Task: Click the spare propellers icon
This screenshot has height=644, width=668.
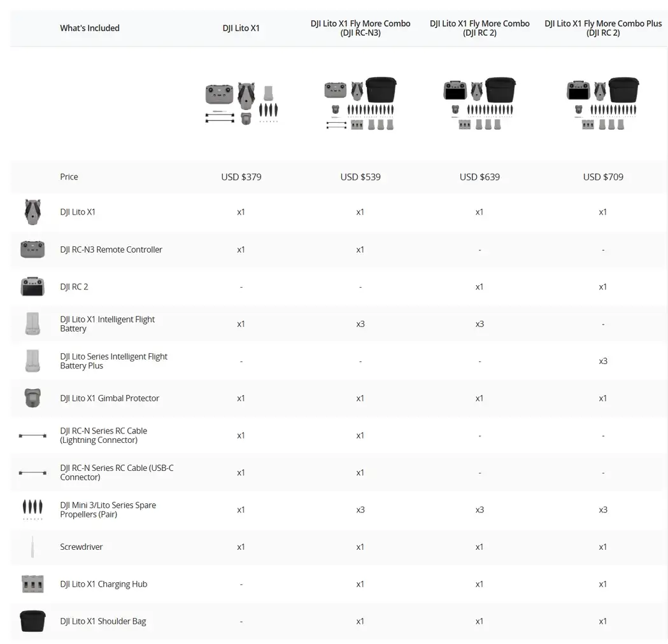Action: point(32,510)
